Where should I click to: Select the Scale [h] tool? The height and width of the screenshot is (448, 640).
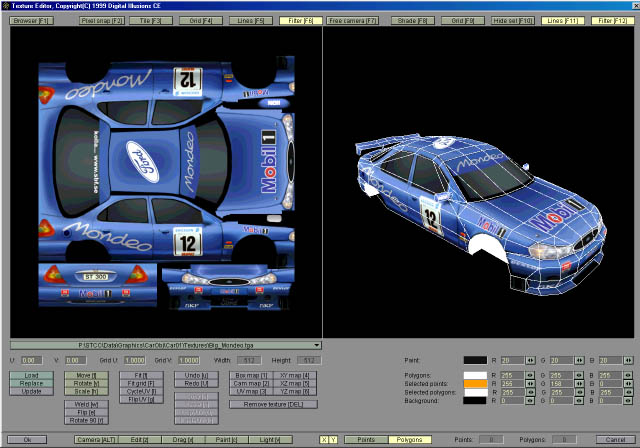(x=86, y=391)
